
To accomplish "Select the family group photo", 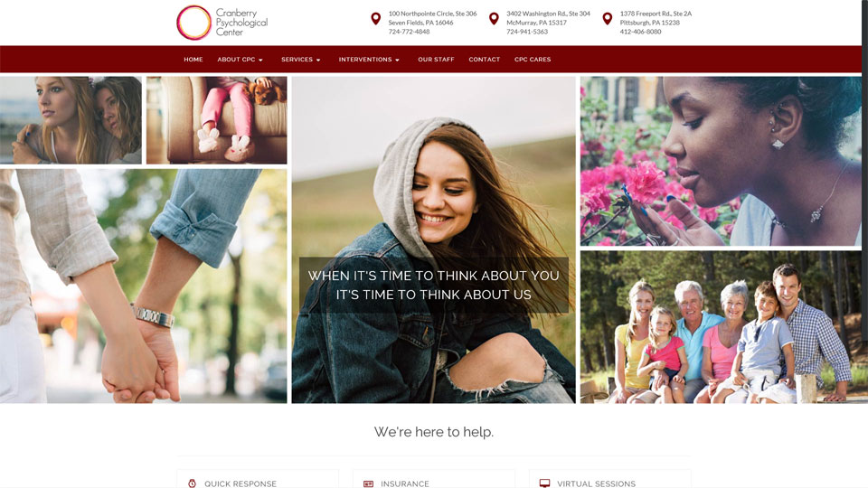I will [x=721, y=327].
